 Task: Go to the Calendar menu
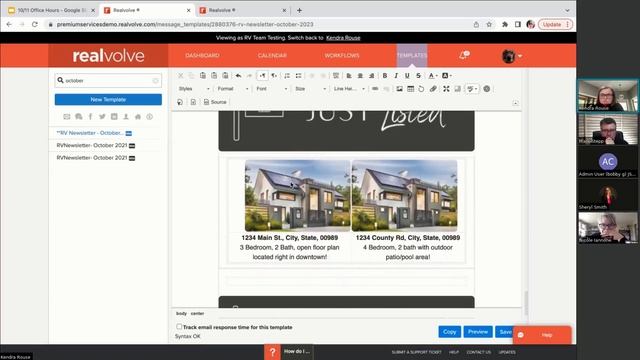272,55
